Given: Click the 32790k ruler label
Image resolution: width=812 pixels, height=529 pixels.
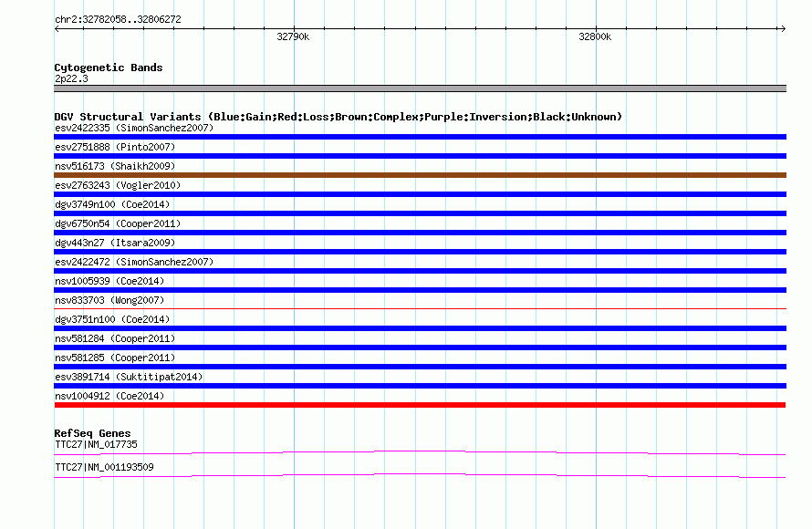Looking at the screenshot, I should (x=293, y=36).
